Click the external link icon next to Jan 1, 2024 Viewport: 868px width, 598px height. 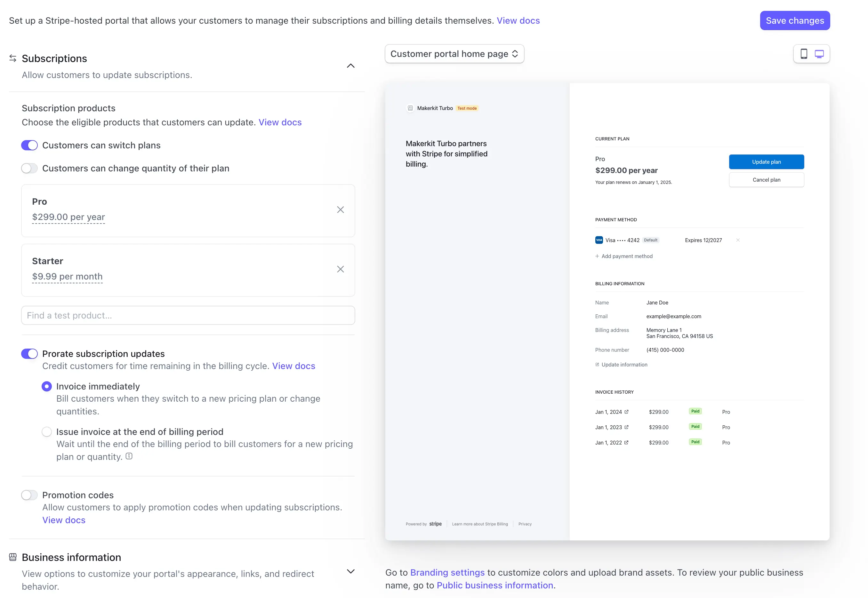626,412
